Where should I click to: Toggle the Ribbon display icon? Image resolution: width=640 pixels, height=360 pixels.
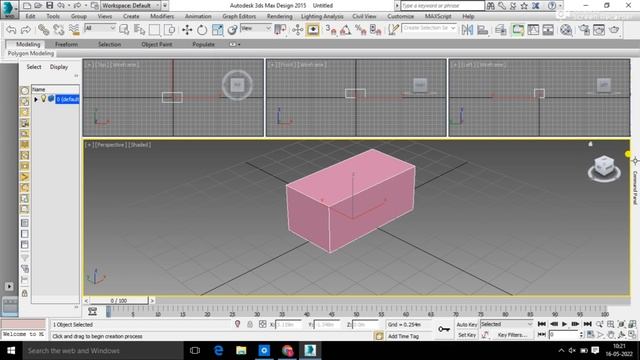click(x=518, y=30)
